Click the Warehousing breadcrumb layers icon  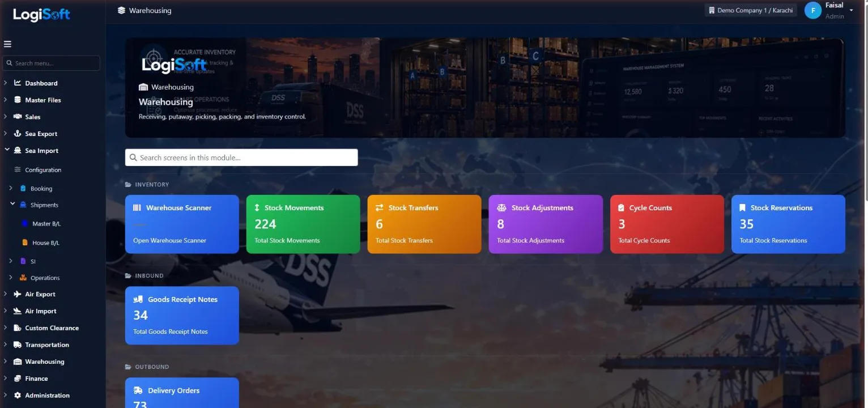coord(121,10)
